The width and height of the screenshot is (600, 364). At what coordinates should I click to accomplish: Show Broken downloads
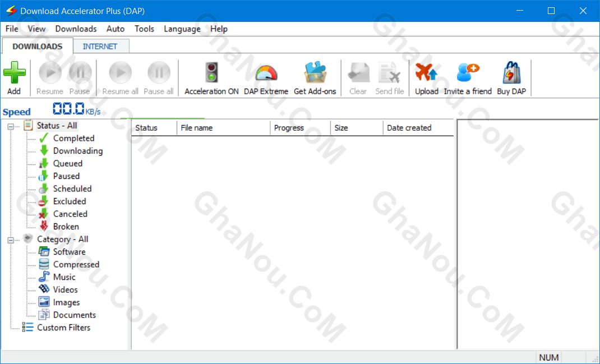(66, 227)
